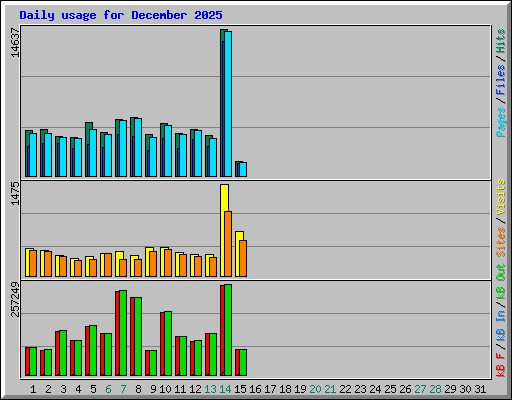Screen dimensions: 512x400
Task: Click the green kB bar for day 15
Action: (243, 362)
